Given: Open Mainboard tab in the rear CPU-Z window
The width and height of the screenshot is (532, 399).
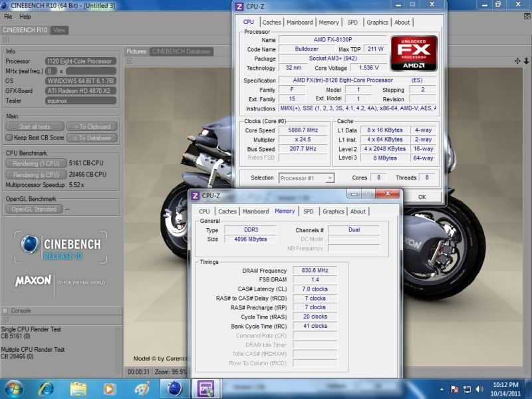Looking at the screenshot, I should point(300,23).
